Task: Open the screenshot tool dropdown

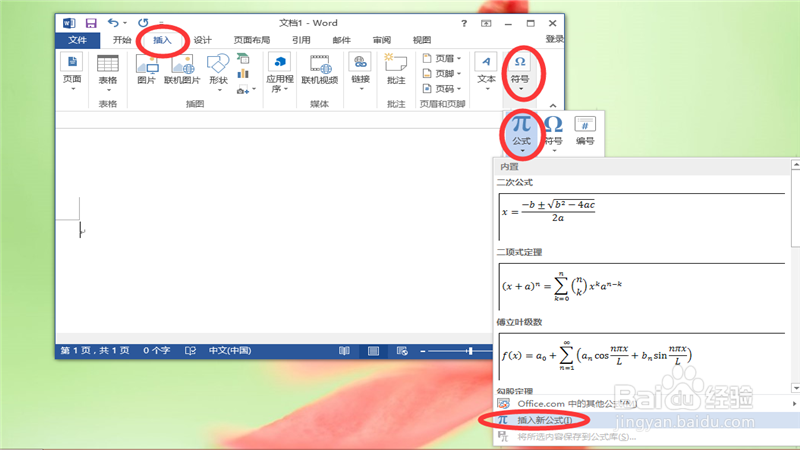Action: (x=246, y=90)
